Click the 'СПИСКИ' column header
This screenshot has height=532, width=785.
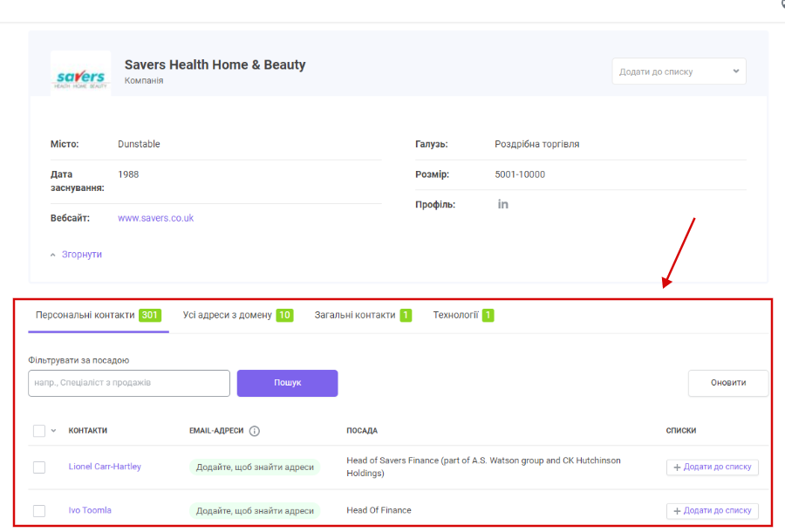[681, 431]
